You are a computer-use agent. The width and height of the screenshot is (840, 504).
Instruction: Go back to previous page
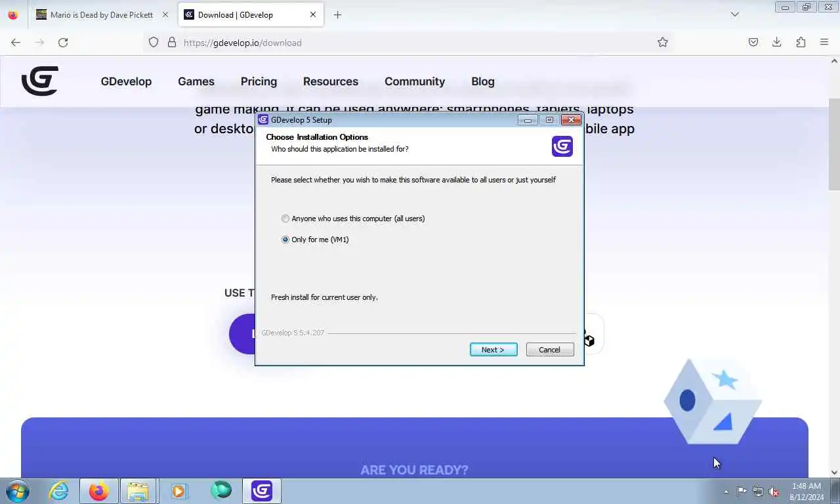tap(16, 42)
